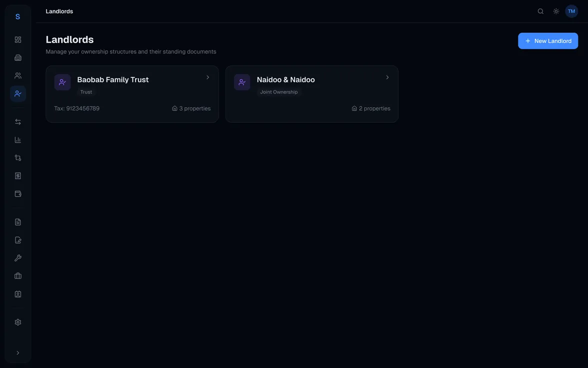Open the wallet icon in sidebar
Screen dimensions: 588x368
click(x=17, y=194)
